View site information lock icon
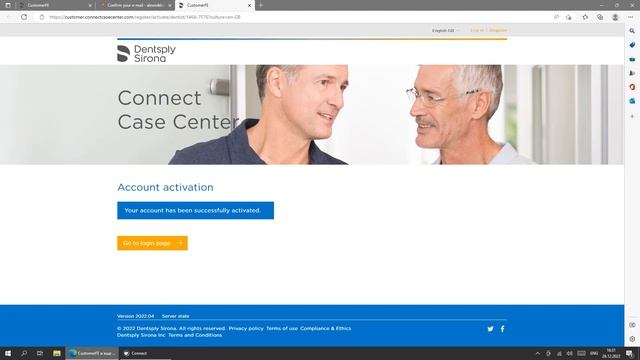Image resolution: width=640 pixels, height=360 pixels. tap(42, 17)
